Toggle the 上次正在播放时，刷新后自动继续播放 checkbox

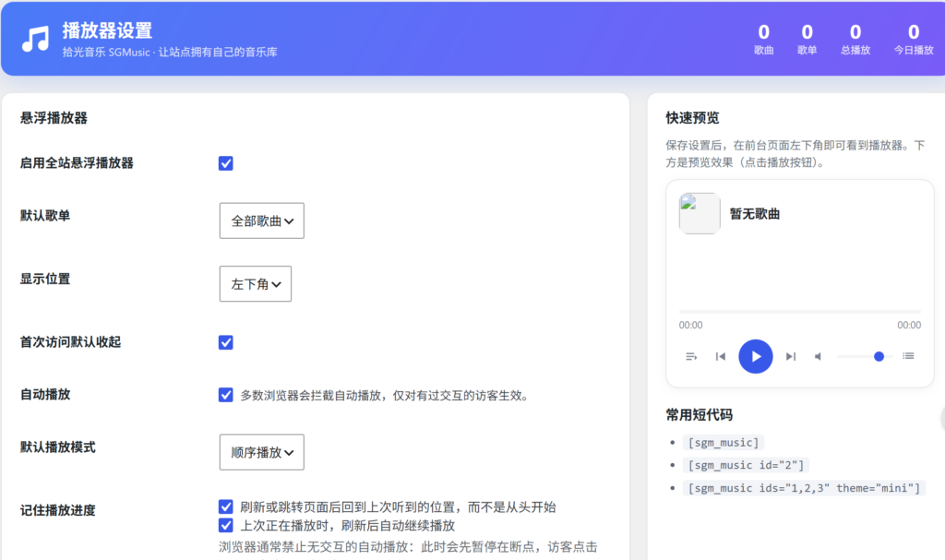coord(226,525)
